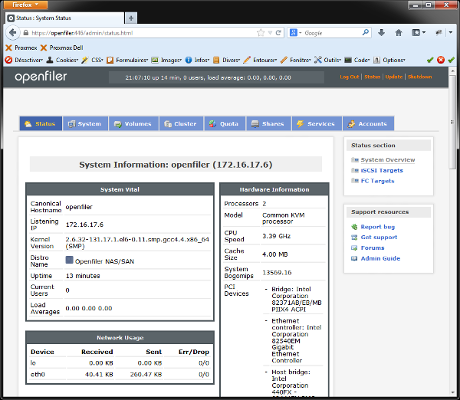460x400 pixels.
Task: Click the Status : System Status browser tab
Action: (65, 18)
